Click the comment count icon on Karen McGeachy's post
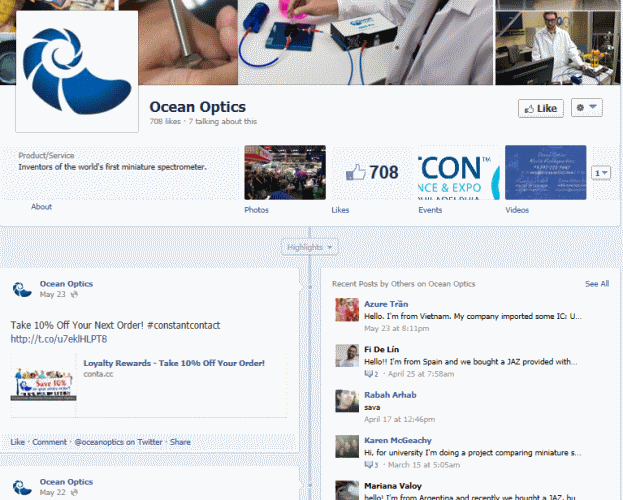The image size is (623, 500). tap(371, 465)
